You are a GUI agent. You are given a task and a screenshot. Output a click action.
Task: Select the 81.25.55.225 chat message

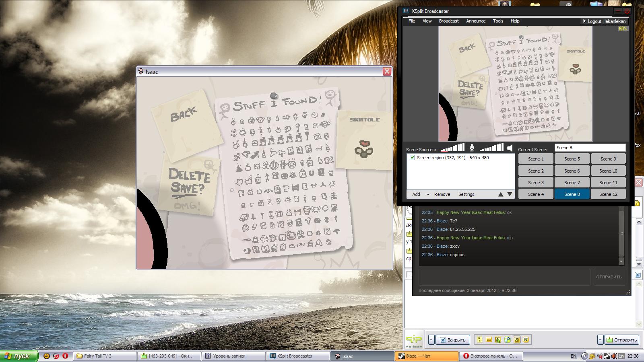coord(462,229)
